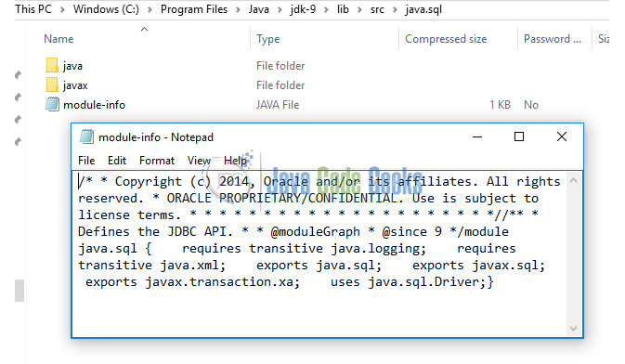Select the java folder name

(x=72, y=66)
